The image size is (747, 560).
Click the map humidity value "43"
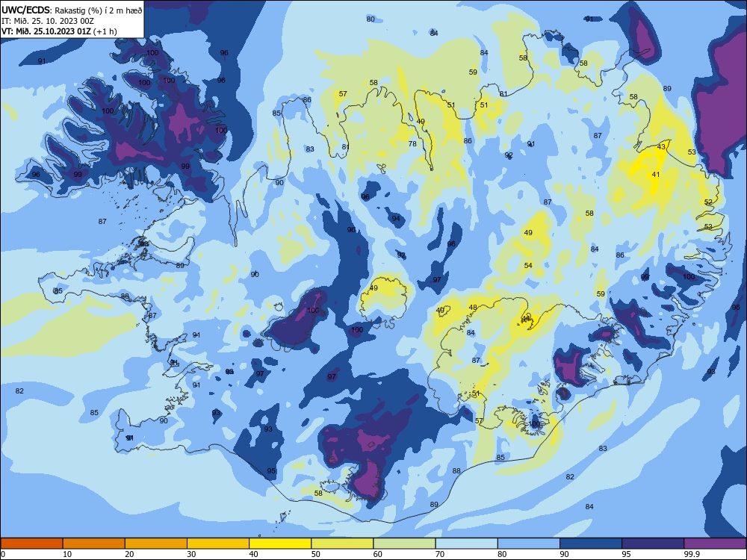661,147
